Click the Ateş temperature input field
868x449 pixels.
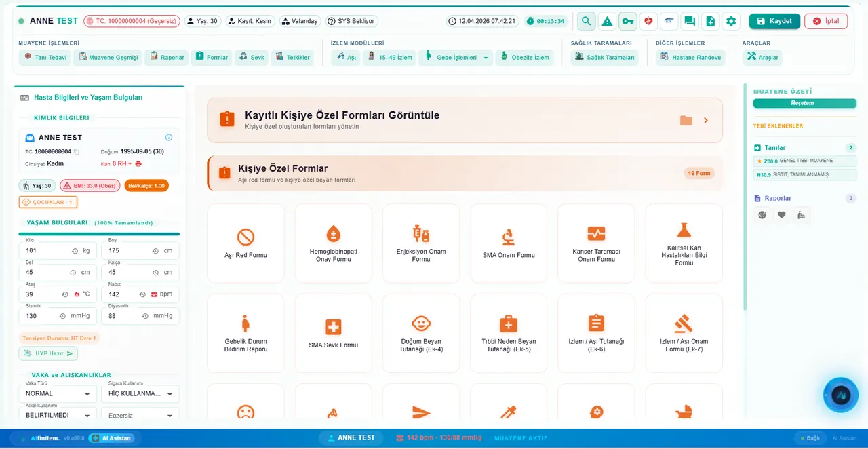click(x=58, y=294)
